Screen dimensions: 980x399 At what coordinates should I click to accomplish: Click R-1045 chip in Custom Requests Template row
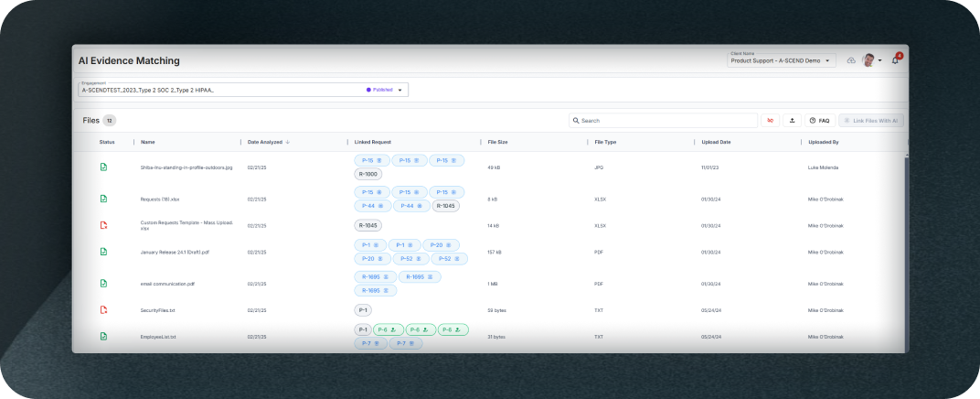368,225
